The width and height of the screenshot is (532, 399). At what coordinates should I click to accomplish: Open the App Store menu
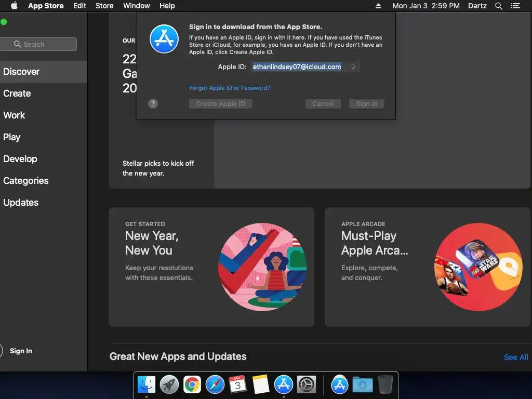(46, 6)
